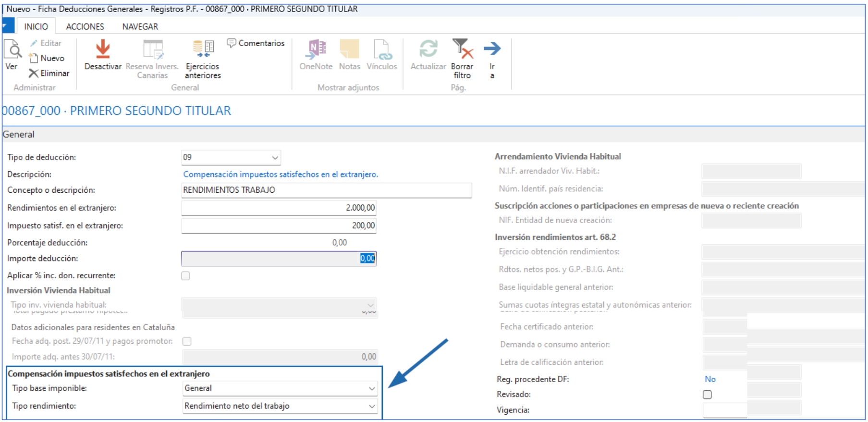Click the Compensación impuestos satisfechos description link
Screen dimensions: 868x422
pos(281,174)
